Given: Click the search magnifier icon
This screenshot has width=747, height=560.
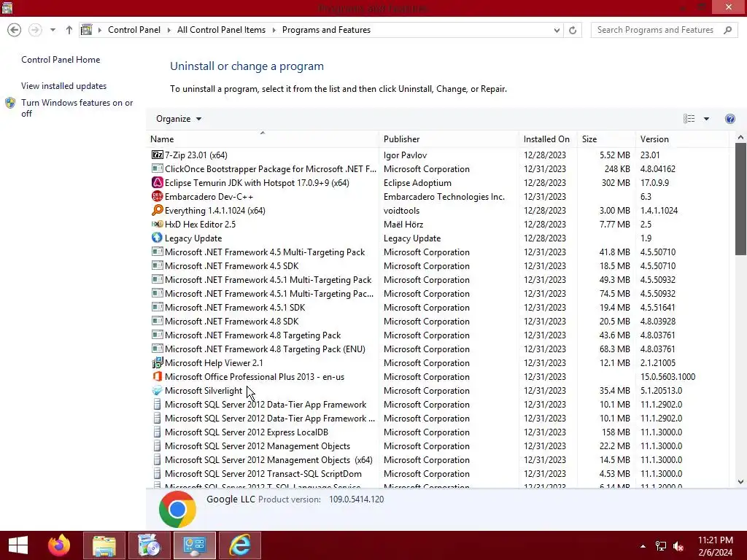Looking at the screenshot, I should [x=727, y=30].
